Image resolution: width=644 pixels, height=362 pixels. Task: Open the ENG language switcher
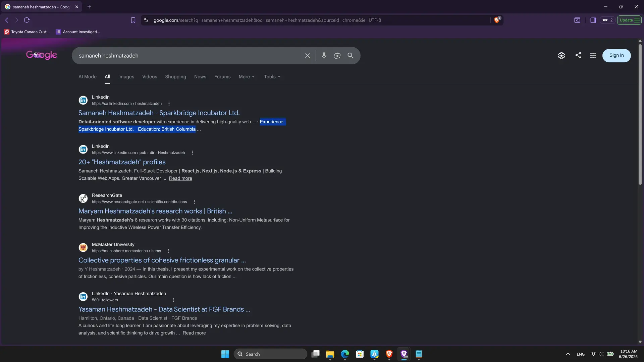pyautogui.click(x=581, y=354)
